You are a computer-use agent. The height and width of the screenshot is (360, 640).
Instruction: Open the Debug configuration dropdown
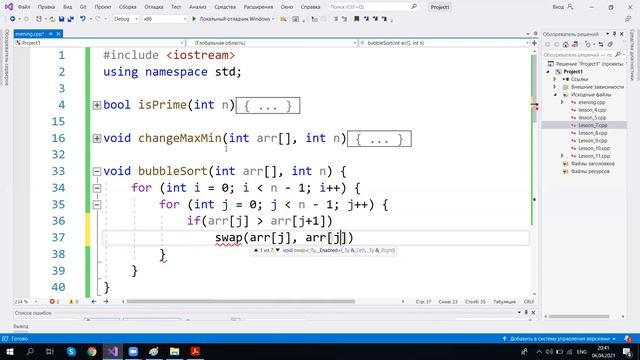126,19
